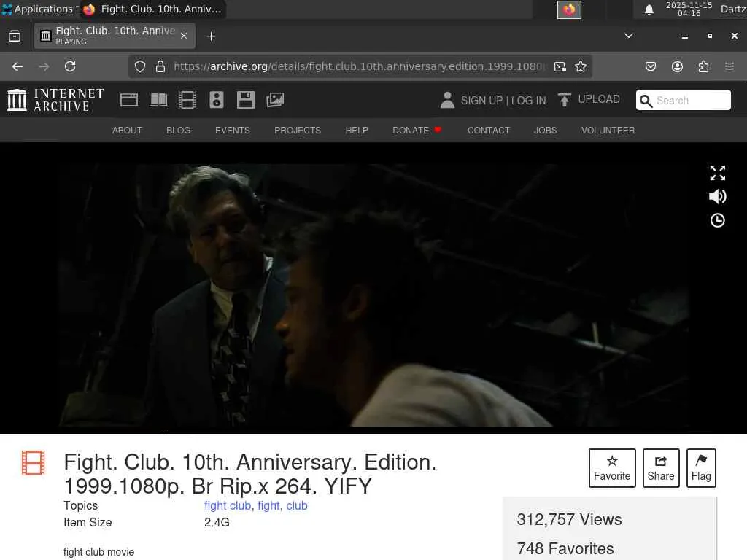
Task: Open the Audio speaker icon
Action: [216, 100]
